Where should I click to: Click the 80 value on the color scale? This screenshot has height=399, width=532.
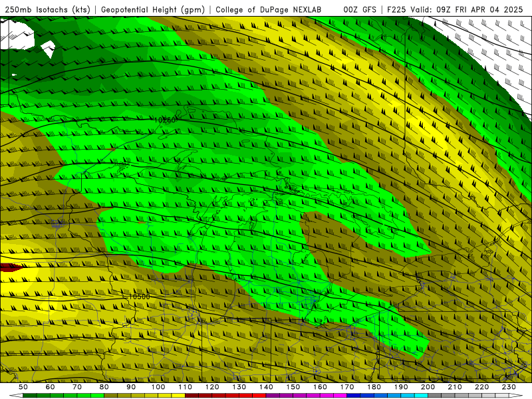tap(104, 387)
